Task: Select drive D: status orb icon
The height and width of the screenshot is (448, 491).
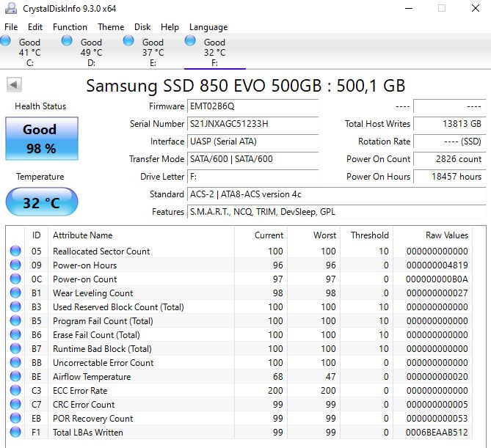Action: [x=68, y=42]
